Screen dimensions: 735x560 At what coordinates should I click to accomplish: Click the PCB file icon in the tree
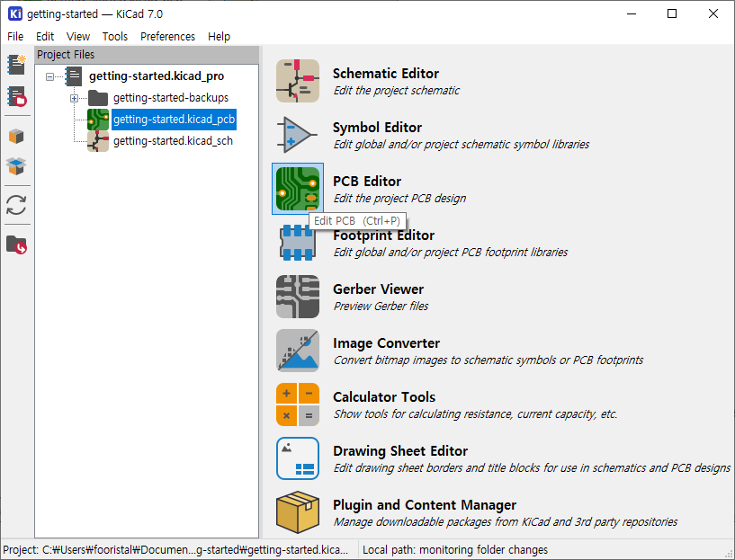click(x=98, y=120)
